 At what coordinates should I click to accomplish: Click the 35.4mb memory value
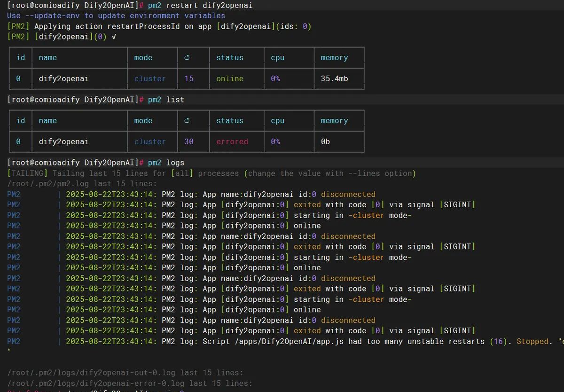click(x=334, y=78)
